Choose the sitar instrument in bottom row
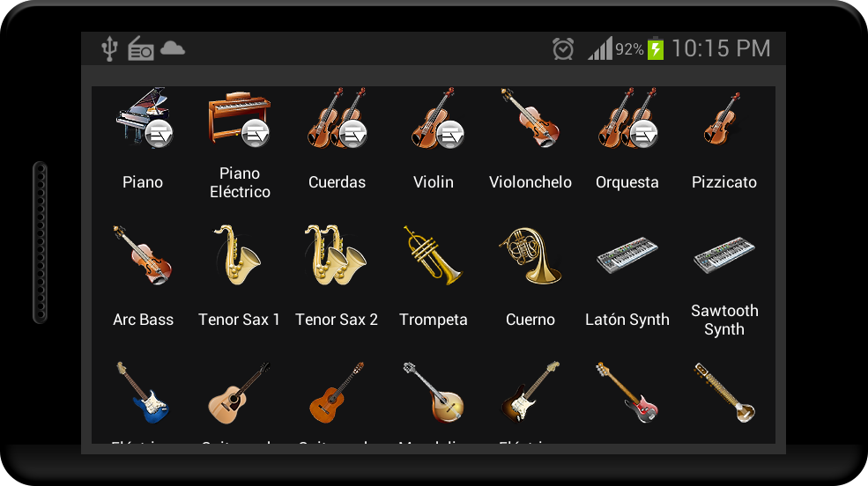868x486 pixels. point(724,392)
